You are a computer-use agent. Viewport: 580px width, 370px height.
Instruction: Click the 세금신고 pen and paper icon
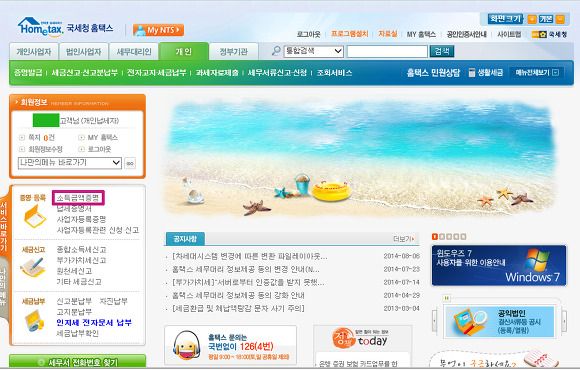[x=32, y=268]
